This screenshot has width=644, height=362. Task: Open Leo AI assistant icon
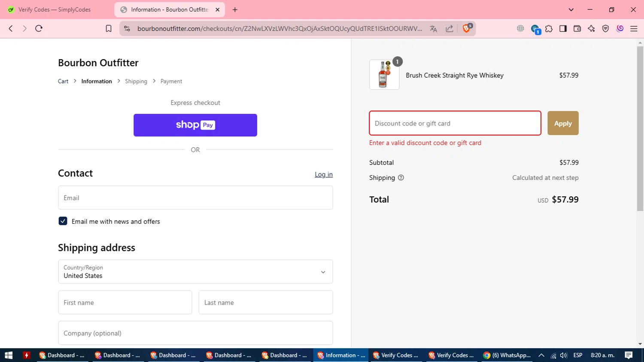[x=591, y=28]
